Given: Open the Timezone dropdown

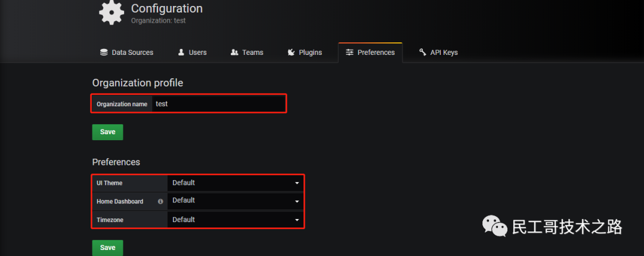Looking at the screenshot, I should pos(236,220).
